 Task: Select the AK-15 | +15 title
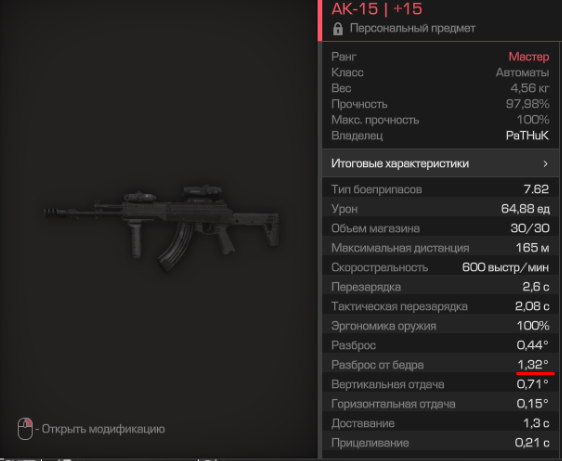pyautogui.click(x=377, y=9)
